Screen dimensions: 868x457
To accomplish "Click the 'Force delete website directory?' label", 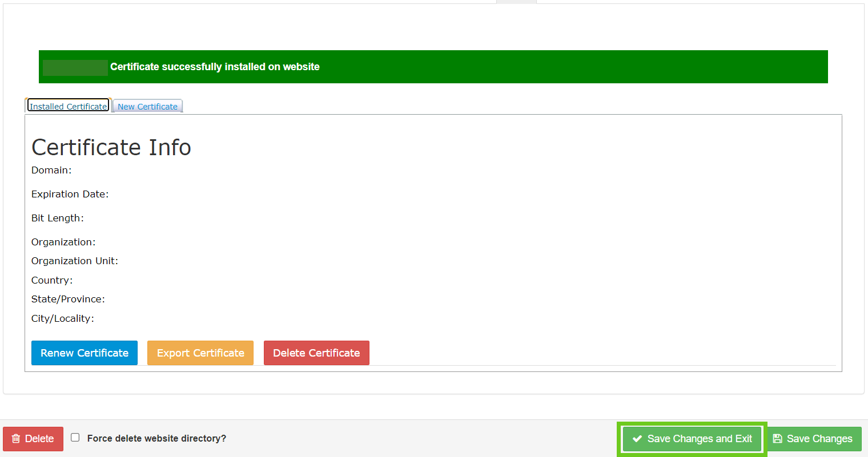I will [x=156, y=439].
